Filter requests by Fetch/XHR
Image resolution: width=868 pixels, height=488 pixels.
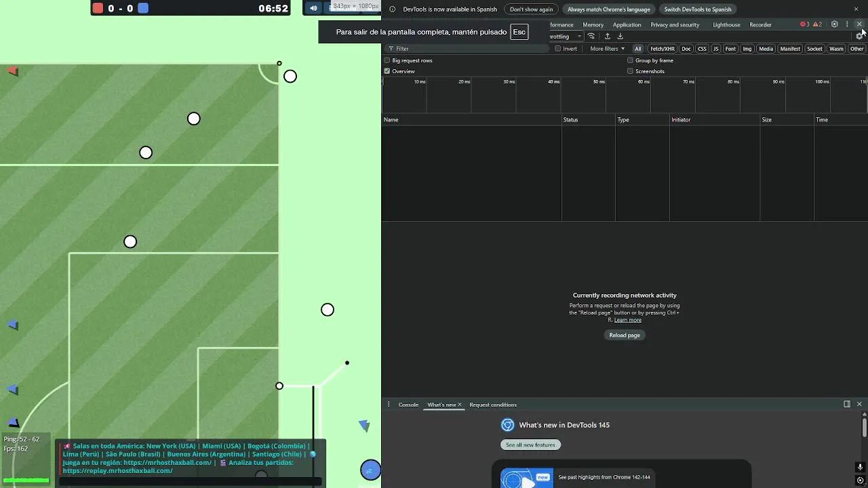tap(663, 49)
